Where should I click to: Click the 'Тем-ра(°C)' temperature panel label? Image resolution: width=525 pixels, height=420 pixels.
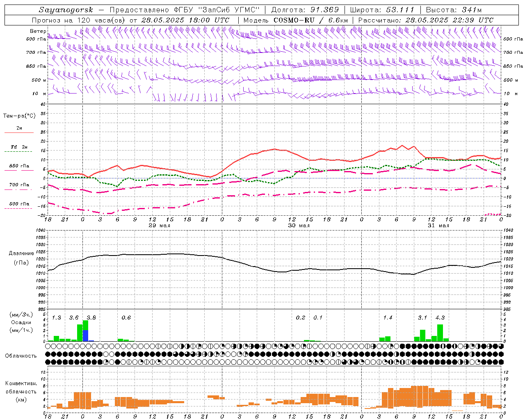19,116
